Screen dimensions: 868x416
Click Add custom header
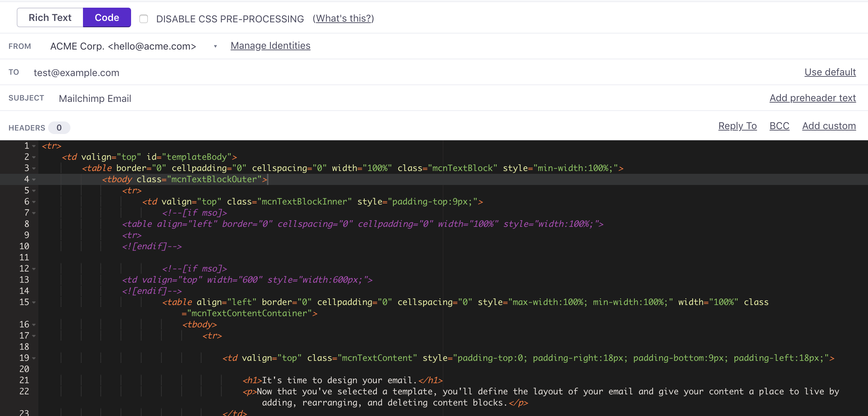coord(829,126)
